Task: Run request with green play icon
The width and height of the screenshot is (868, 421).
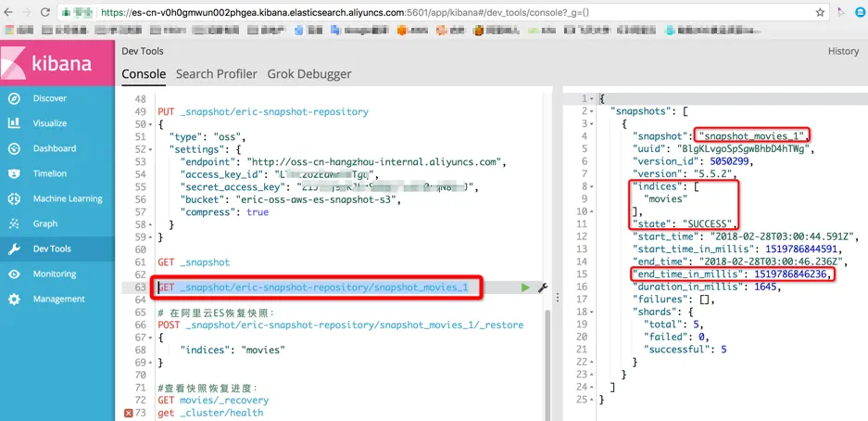Action: pos(525,287)
